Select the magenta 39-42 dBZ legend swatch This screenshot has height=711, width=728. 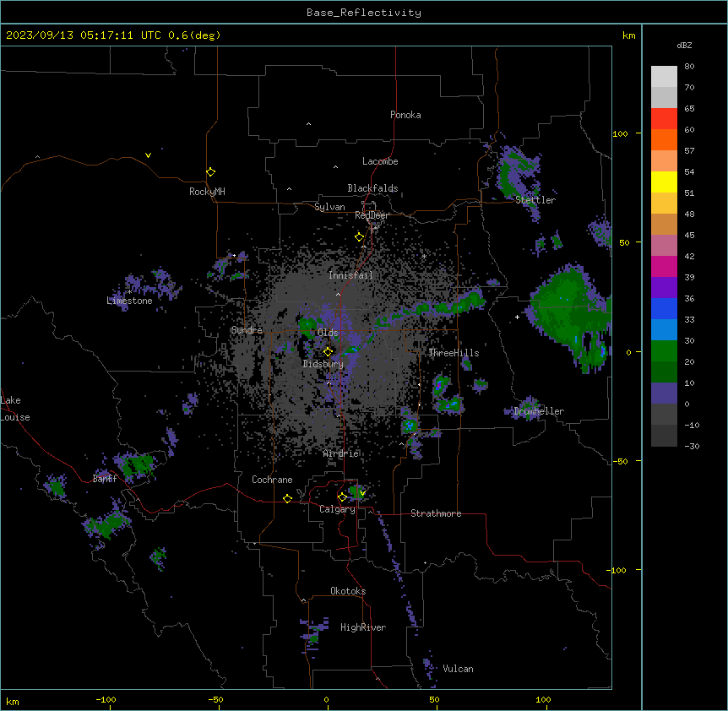click(x=664, y=266)
